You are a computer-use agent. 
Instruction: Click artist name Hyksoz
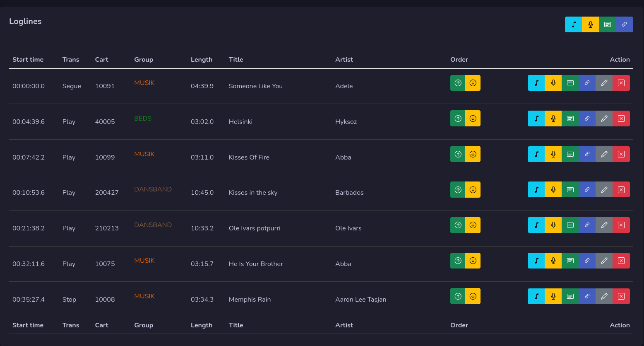[x=346, y=122]
